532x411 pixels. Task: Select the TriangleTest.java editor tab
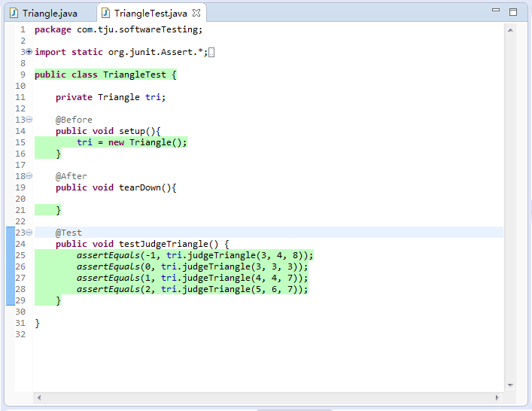click(x=150, y=14)
